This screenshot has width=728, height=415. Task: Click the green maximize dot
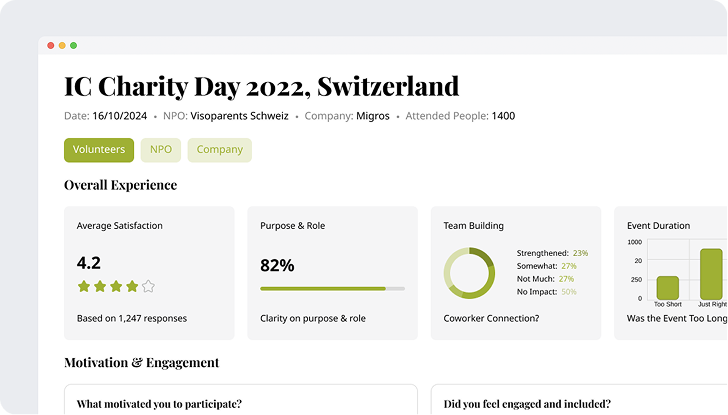(x=73, y=45)
